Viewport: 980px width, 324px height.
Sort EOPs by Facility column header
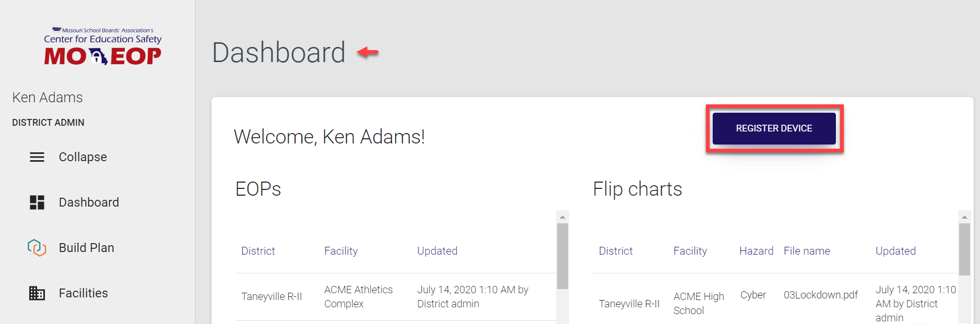point(341,251)
